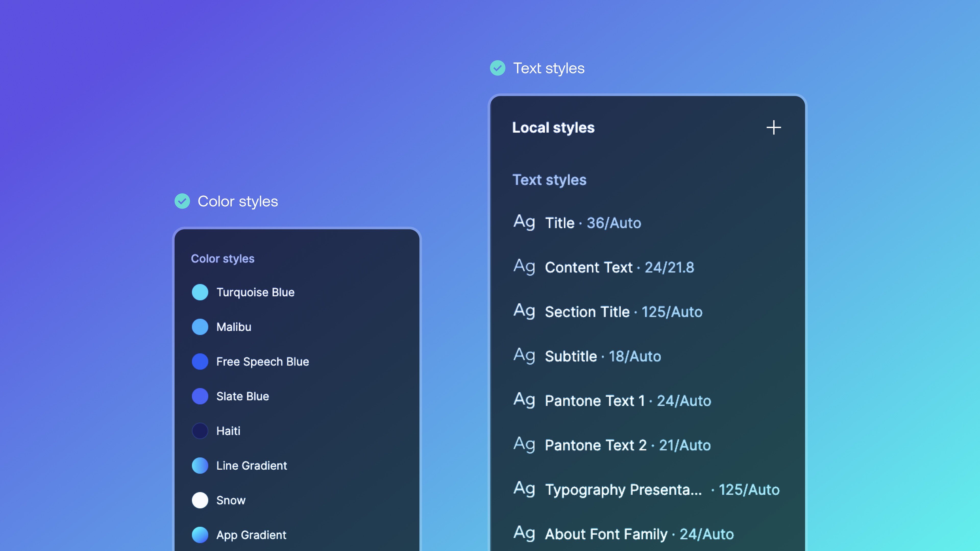
Task: Collapse the Text styles section header
Action: click(x=549, y=180)
